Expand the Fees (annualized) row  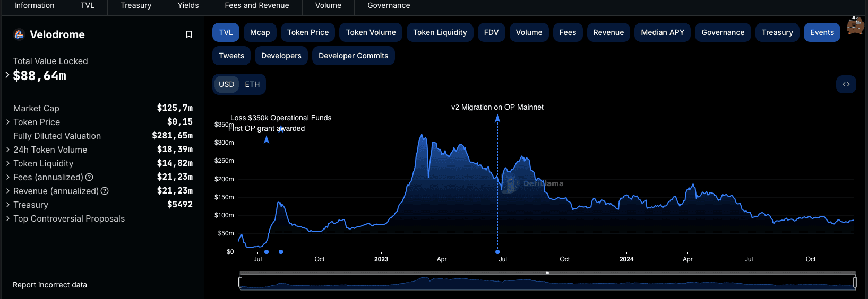(x=7, y=177)
